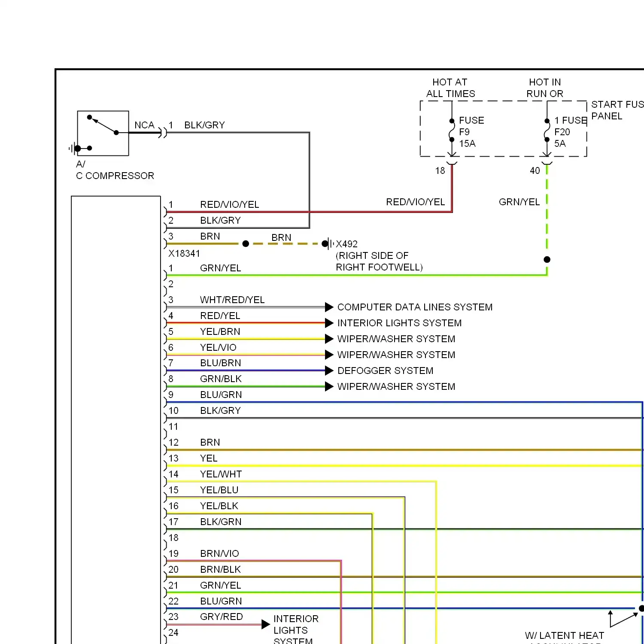This screenshot has height=644, width=644.
Task: Select the FUSE F9 15A text
Action: [x=471, y=132]
